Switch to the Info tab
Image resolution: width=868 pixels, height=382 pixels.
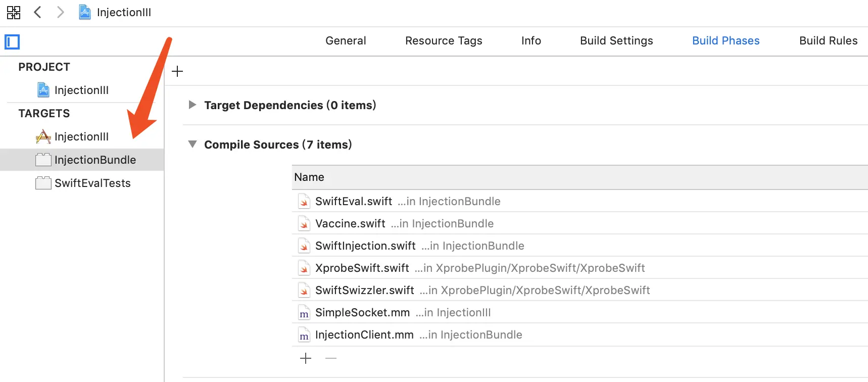pyautogui.click(x=531, y=41)
